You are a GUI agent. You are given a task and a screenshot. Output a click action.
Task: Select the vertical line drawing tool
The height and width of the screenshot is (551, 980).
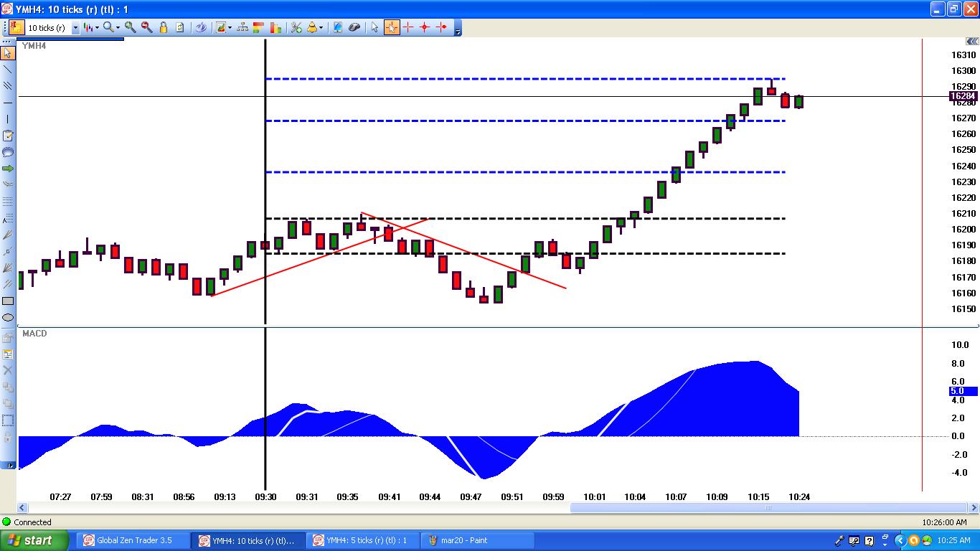[x=8, y=119]
